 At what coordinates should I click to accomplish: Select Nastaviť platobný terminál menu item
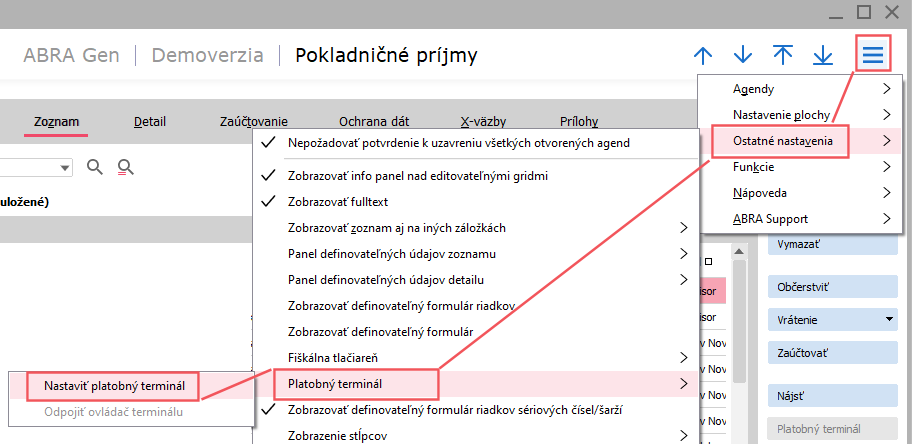click(120, 385)
